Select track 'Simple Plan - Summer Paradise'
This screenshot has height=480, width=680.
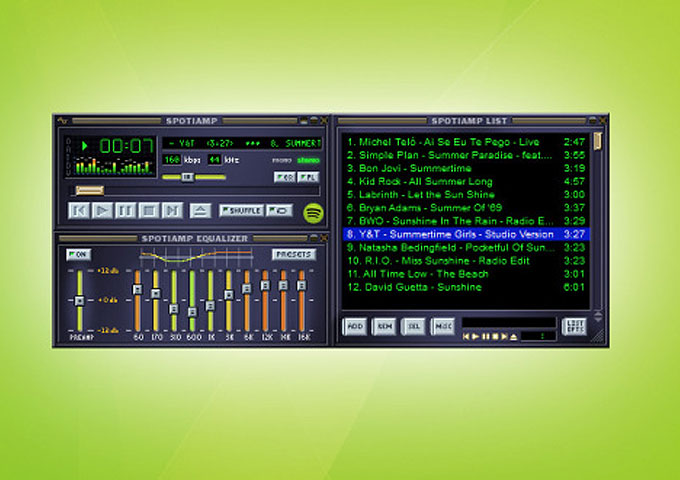point(466,155)
